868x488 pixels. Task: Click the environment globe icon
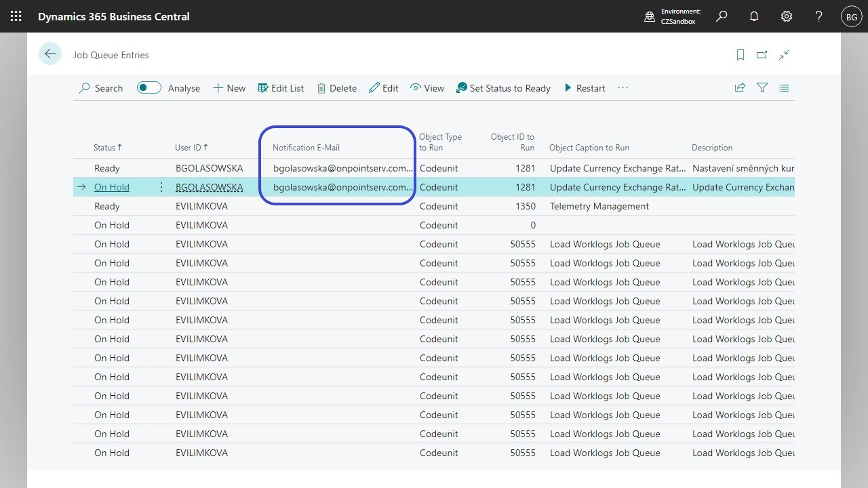coord(650,16)
